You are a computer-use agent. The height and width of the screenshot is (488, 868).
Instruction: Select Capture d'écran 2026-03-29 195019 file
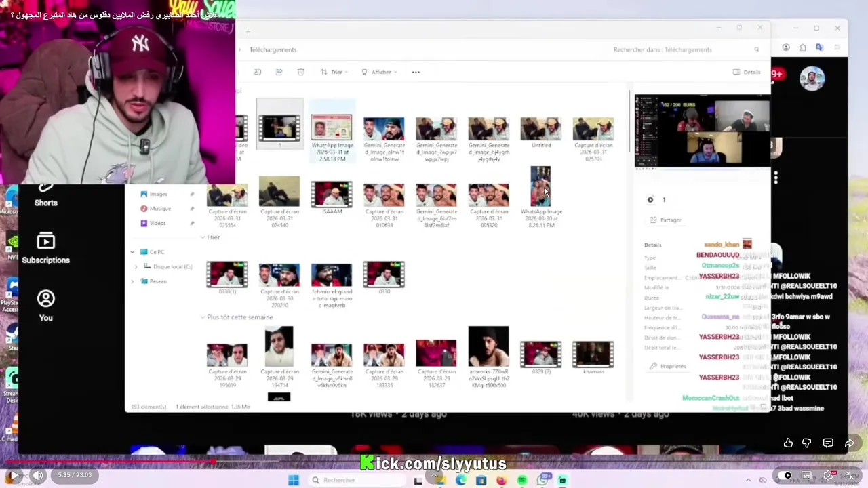pyautogui.click(x=227, y=365)
